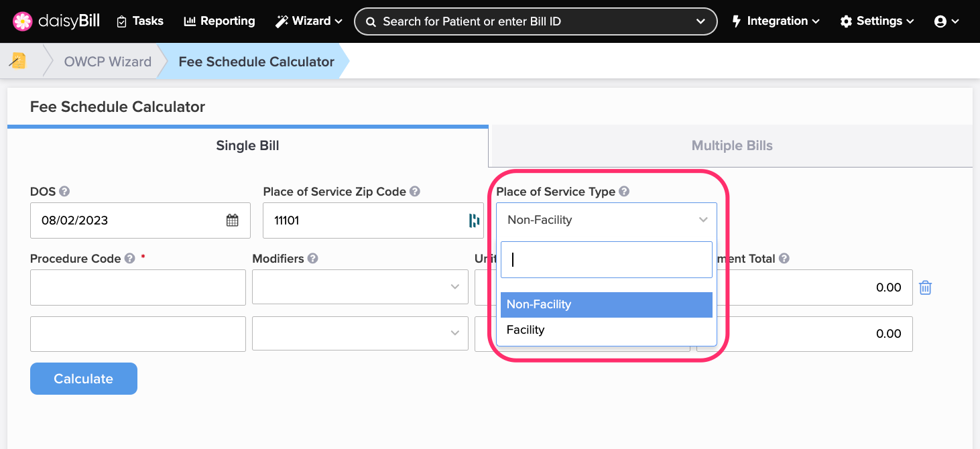Click the daisyBill logo icon

point(22,21)
